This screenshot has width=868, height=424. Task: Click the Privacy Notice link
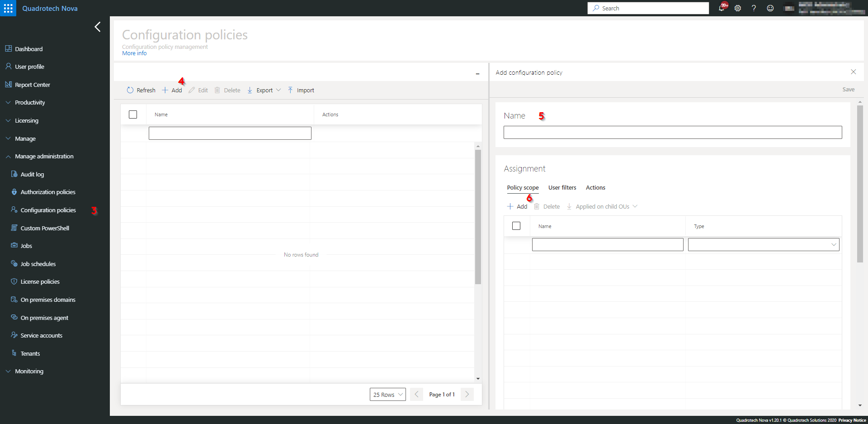click(x=852, y=420)
